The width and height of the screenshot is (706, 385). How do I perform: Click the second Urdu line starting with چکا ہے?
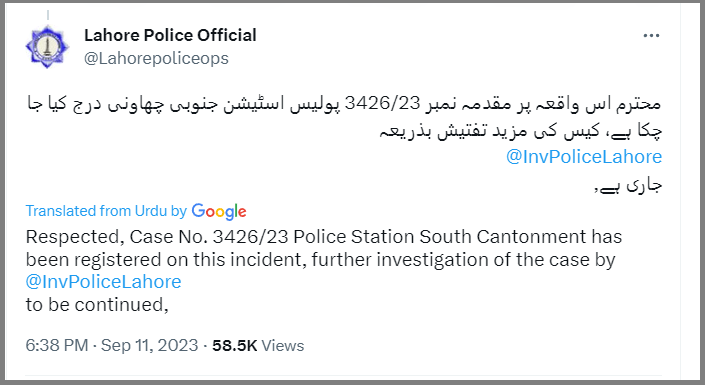pos(521,131)
